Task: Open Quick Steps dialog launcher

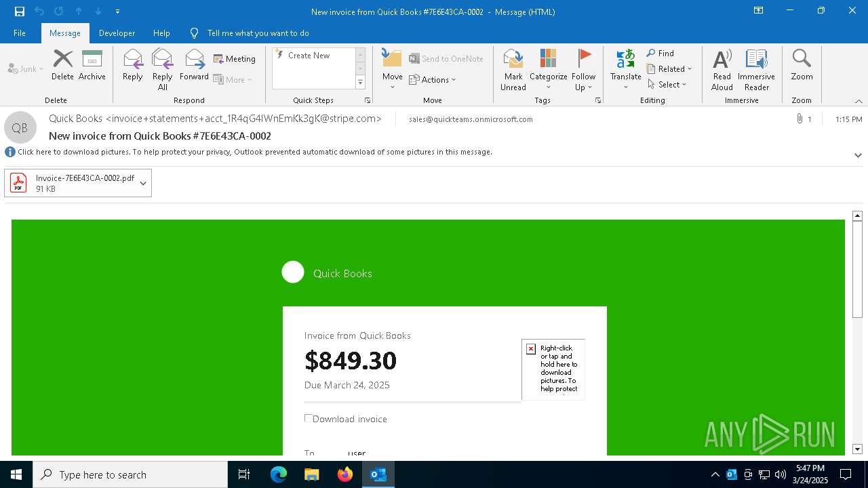Action: click(368, 100)
